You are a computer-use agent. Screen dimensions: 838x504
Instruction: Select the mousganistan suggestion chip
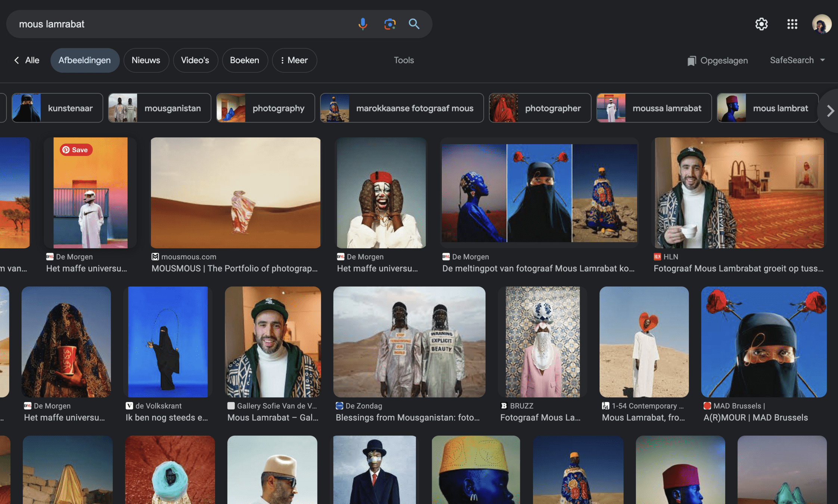point(159,108)
